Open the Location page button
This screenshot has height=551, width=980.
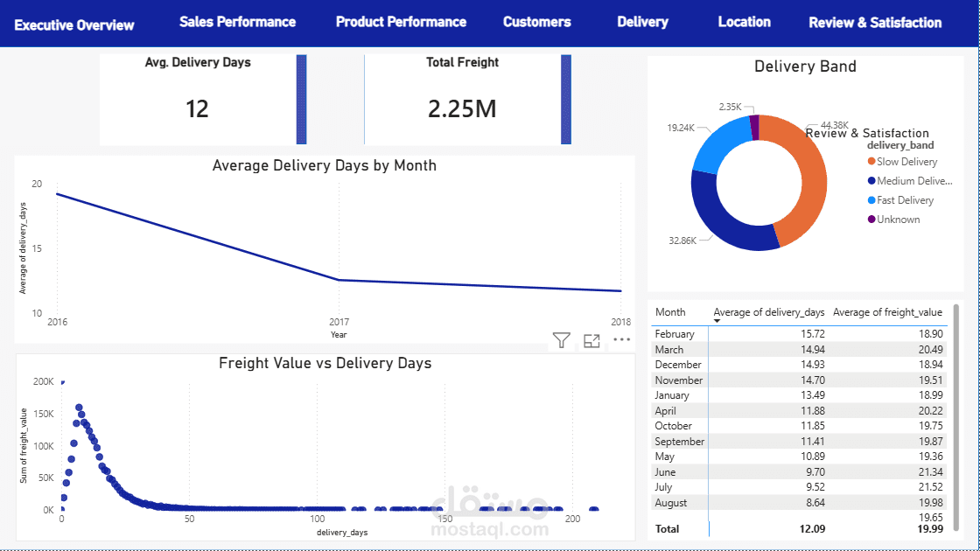click(745, 22)
